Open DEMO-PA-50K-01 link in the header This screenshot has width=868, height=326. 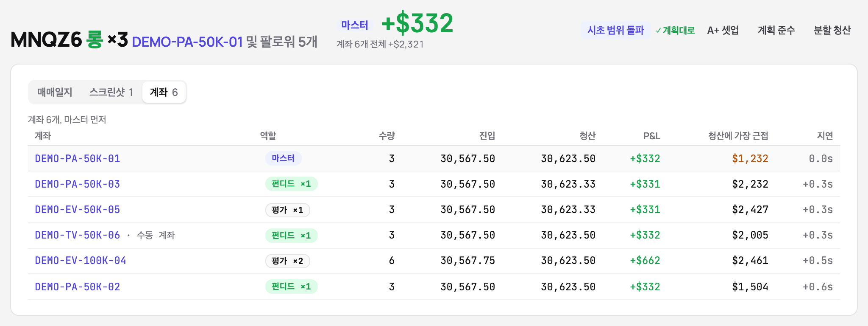click(x=187, y=42)
